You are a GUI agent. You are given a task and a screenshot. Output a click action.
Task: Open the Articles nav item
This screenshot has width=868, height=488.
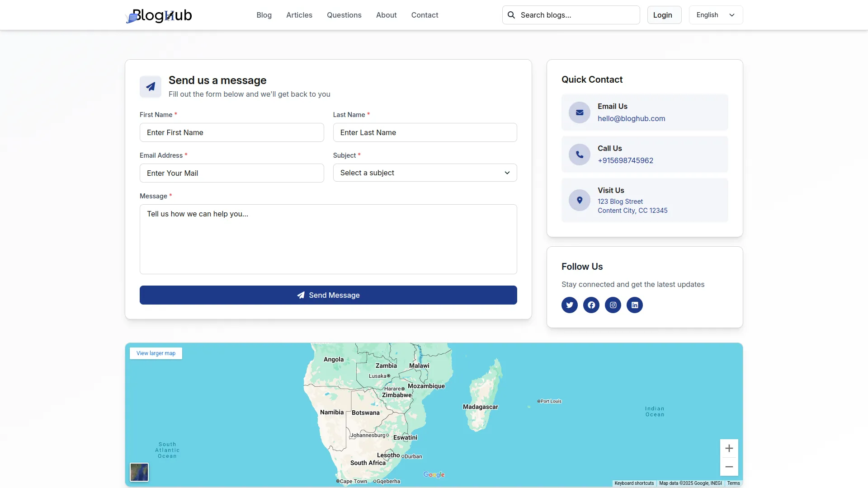(299, 15)
